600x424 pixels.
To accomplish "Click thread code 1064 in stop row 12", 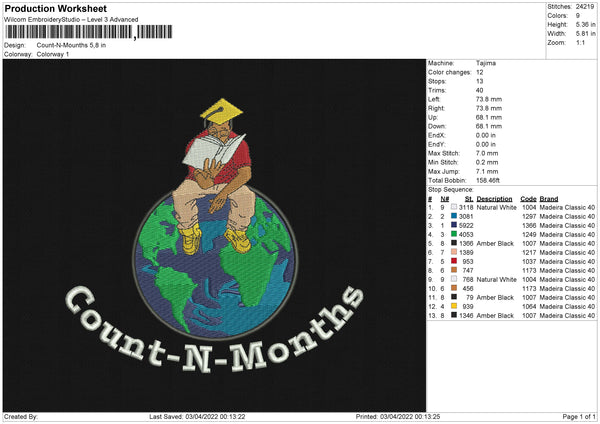I will point(529,307).
